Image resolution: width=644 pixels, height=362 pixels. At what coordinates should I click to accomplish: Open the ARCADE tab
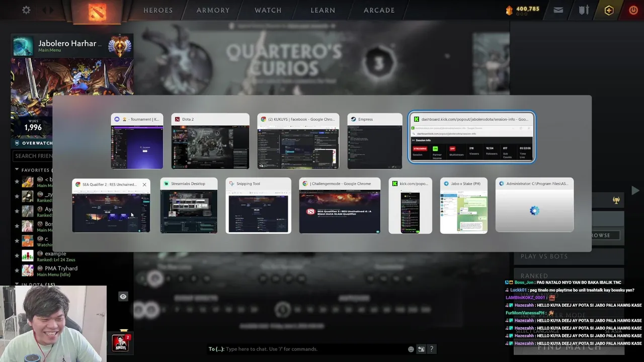[x=379, y=10]
